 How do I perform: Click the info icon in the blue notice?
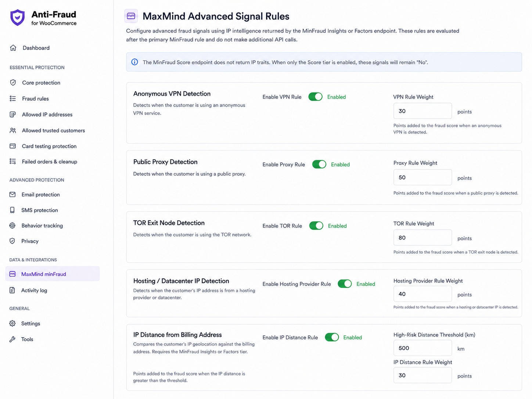pyautogui.click(x=135, y=62)
